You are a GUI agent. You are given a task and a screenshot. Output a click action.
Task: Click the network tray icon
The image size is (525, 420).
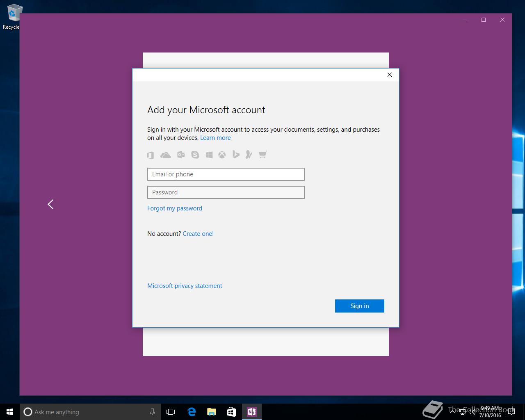point(462,412)
